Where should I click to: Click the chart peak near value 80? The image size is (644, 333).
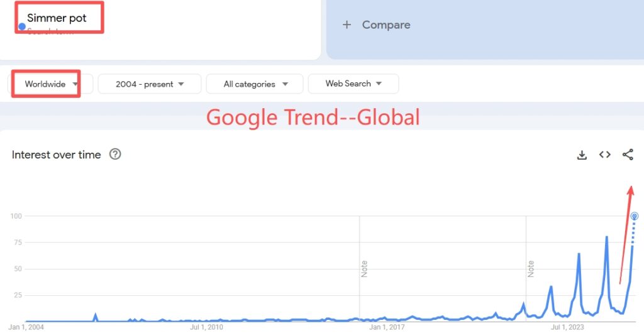point(606,237)
